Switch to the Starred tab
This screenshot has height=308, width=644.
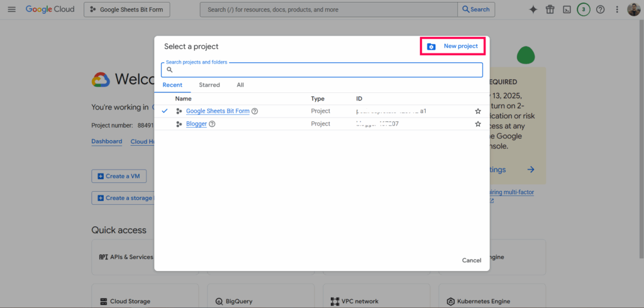209,85
